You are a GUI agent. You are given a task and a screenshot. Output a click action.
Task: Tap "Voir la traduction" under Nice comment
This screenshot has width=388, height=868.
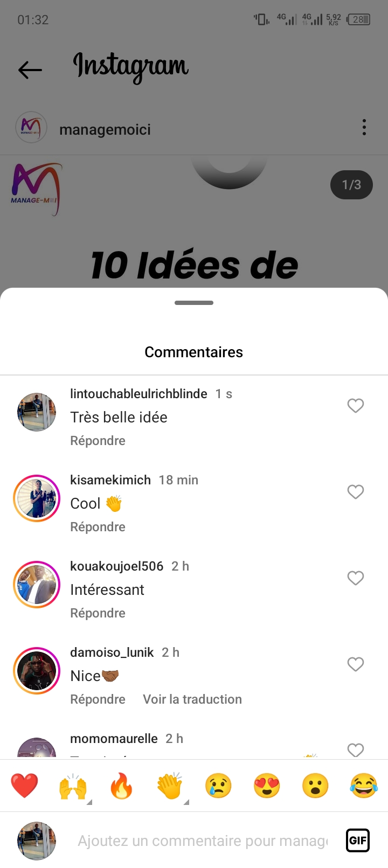click(x=192, y=699)
